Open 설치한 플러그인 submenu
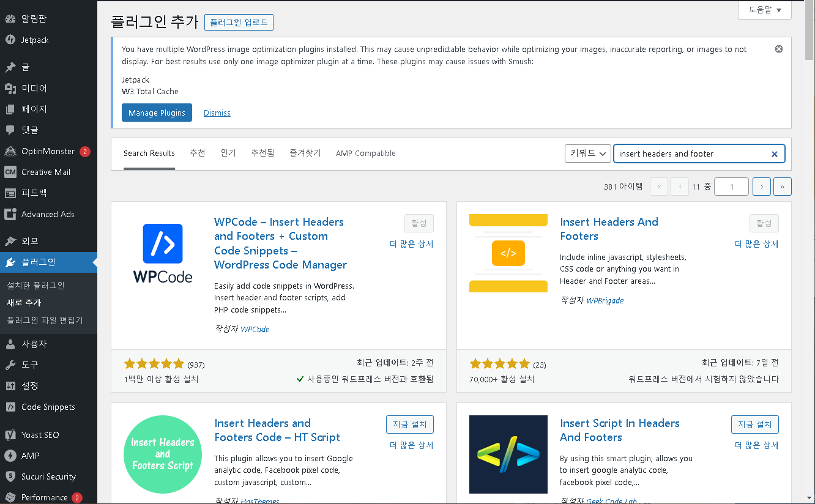 coord(35,286)
